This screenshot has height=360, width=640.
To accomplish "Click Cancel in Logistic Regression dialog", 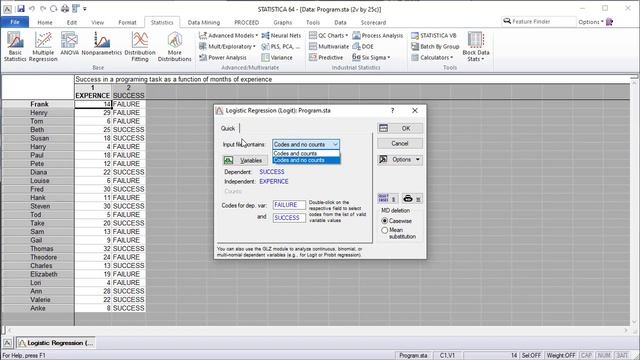I will click(x=400, y=143).
